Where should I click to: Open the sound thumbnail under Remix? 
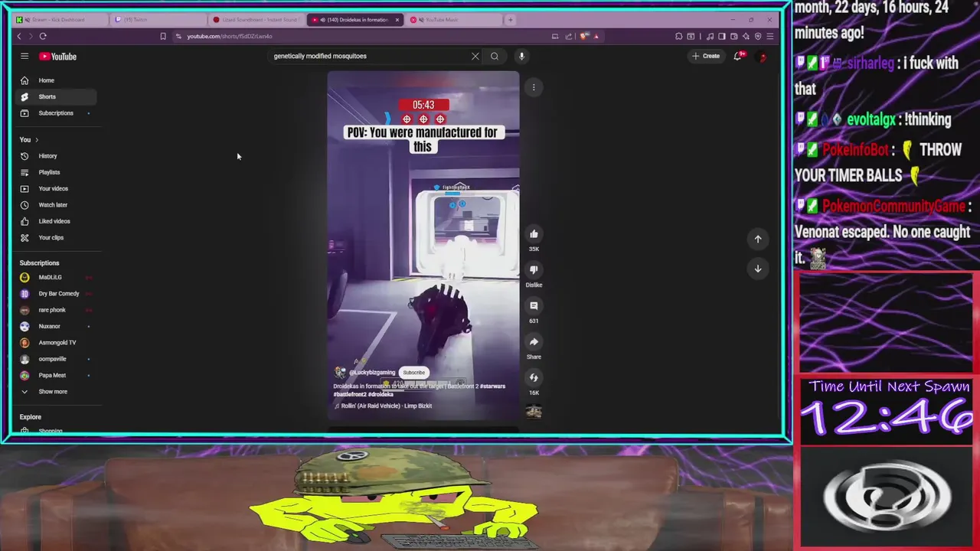(534, 412)
